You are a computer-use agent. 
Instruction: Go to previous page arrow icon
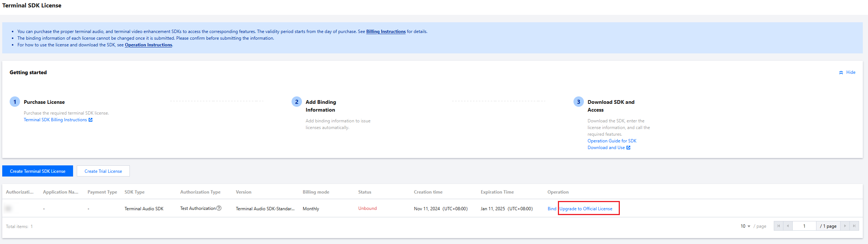788,226
